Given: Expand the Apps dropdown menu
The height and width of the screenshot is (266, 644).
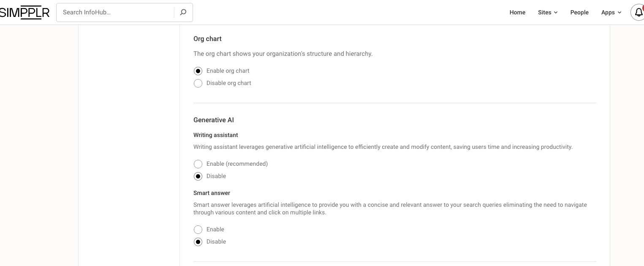Looking at the screenshot, I should pyautogui.click(x=608, y=12).
